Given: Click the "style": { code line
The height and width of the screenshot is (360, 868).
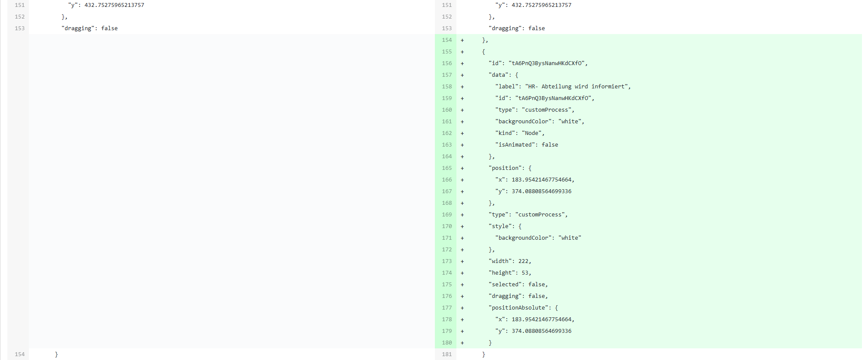Looking at the screenshot, I should click(x=505, y=226).
